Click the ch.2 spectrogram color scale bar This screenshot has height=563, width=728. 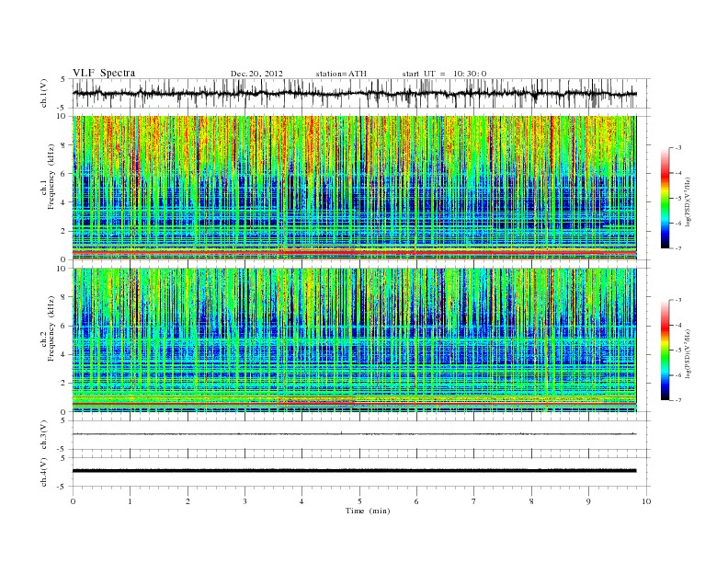click(x=665, y=350)
